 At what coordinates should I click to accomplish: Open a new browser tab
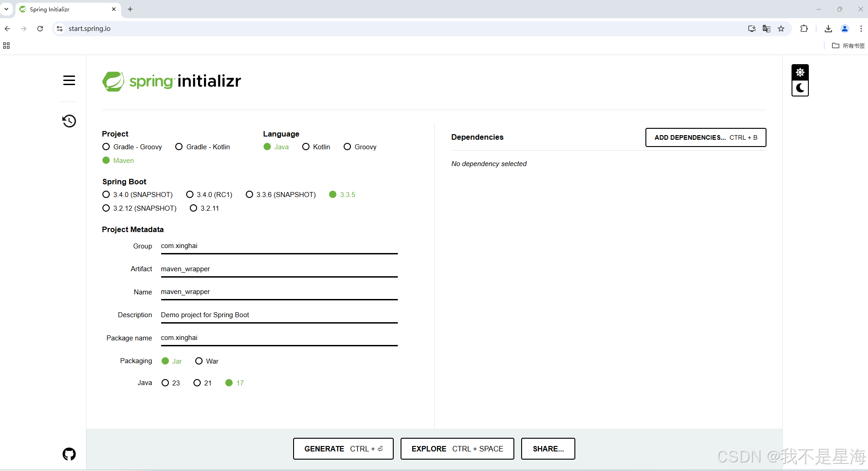(130, 9)
